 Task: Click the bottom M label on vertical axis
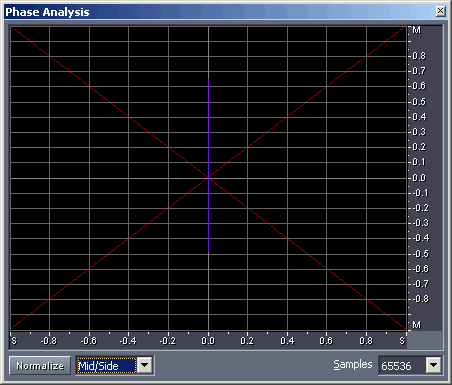(x=417, y=324)
